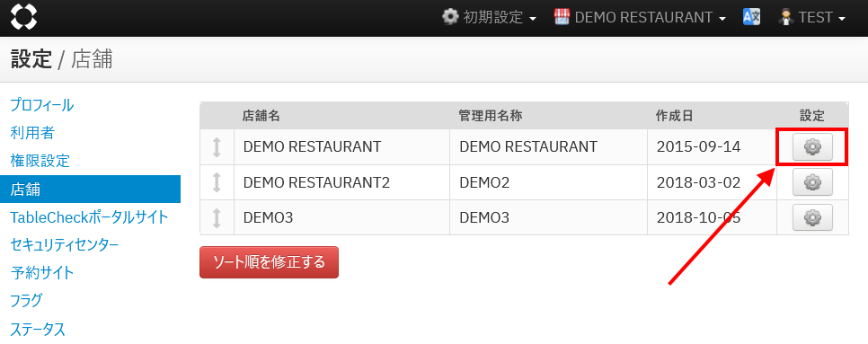Expand the TEST user menu
This screenshot has width=868, height=344.
pos(812,18)
